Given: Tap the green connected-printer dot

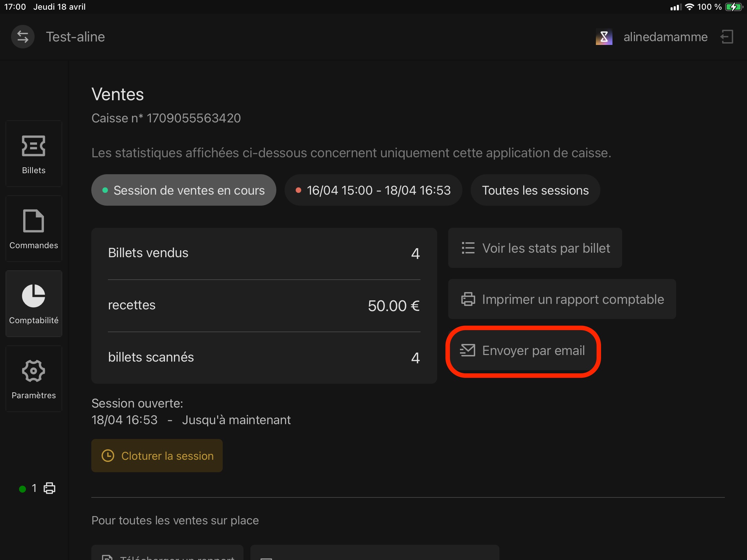Looking at the screenshot, I should (x=22, y=489).
